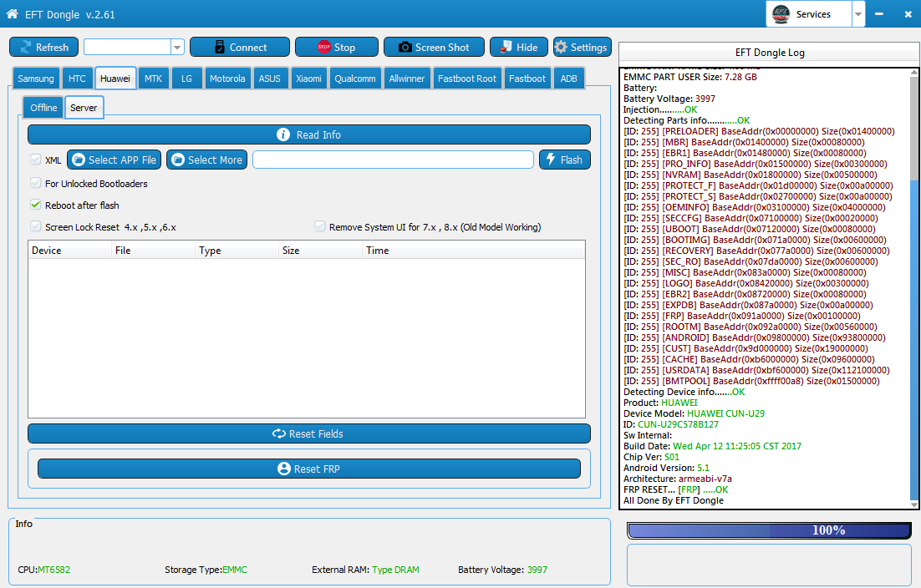
Task: Check the Screen Lock Reset option
Action: pyautogui.click(x=36, y=226)
